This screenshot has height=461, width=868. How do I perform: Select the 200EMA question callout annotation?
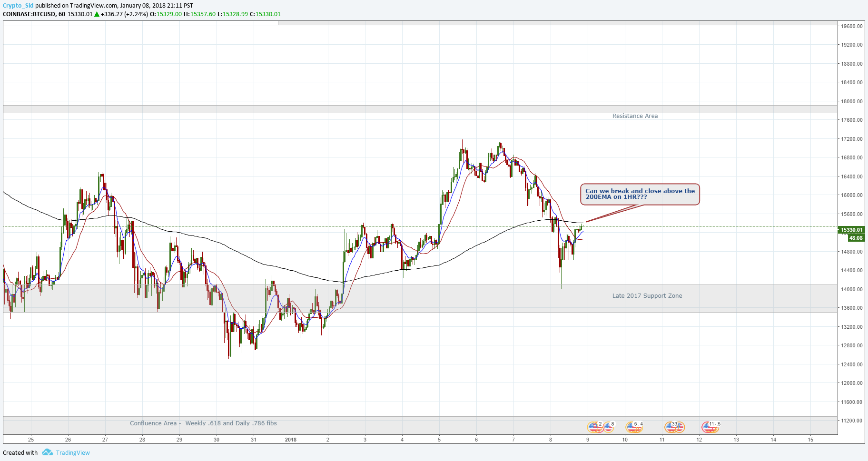[x=640, y=194]
